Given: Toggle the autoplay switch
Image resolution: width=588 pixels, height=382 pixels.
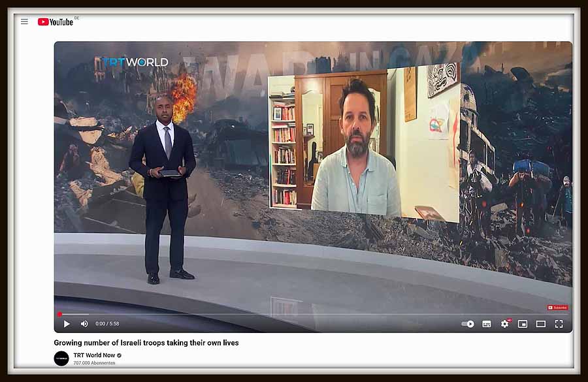Looking at the screenshot, I should pos(468,324).
